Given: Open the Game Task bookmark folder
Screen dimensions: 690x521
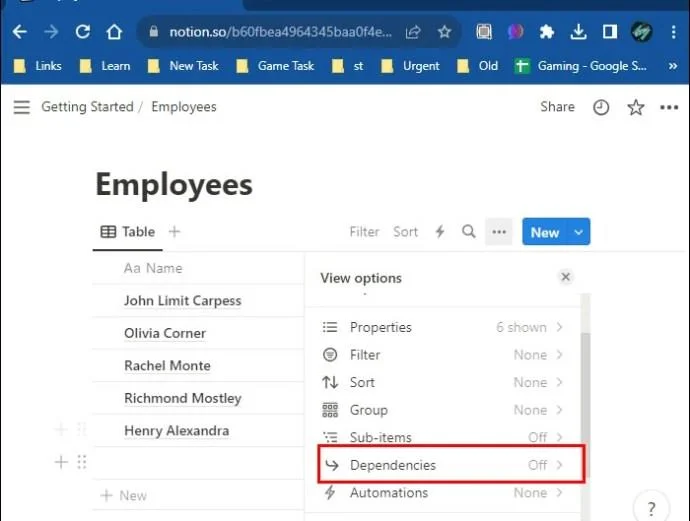Looking at the screenshot, I should click(x=275, y=66).
